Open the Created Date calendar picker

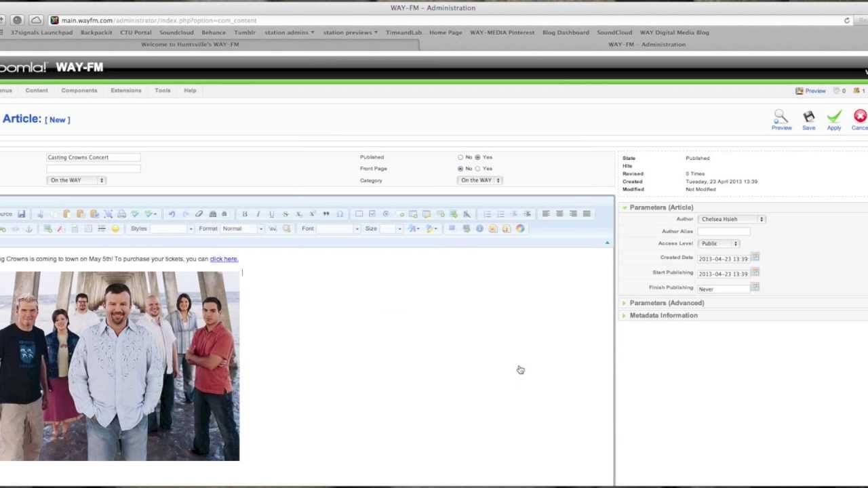[755, 257]
